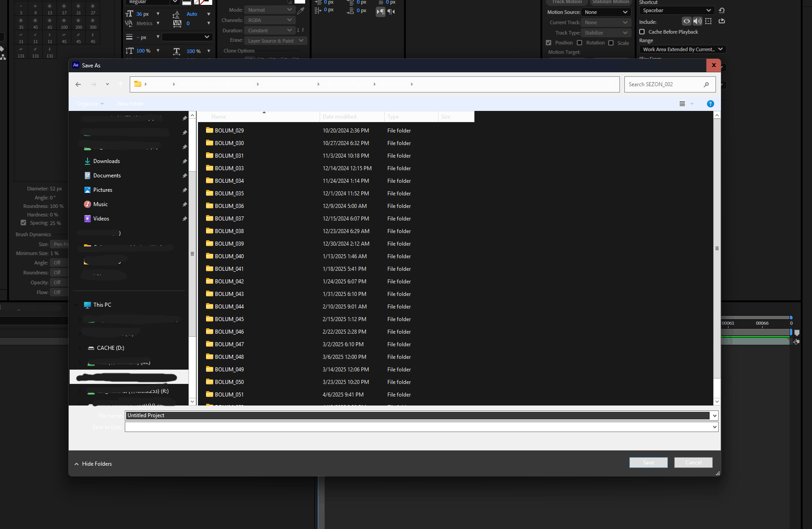Pick paint color with the eyedropper icon
This screenshot has height=529, width=812.
(301, 10)
